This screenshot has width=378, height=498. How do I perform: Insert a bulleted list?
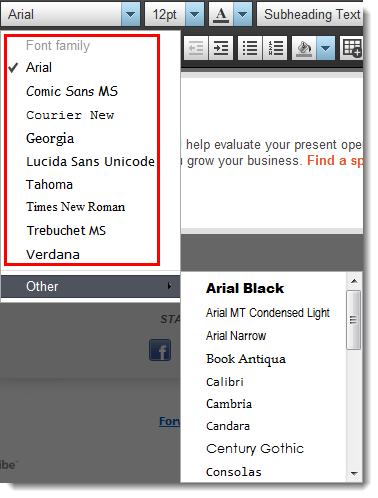(250, 49)
